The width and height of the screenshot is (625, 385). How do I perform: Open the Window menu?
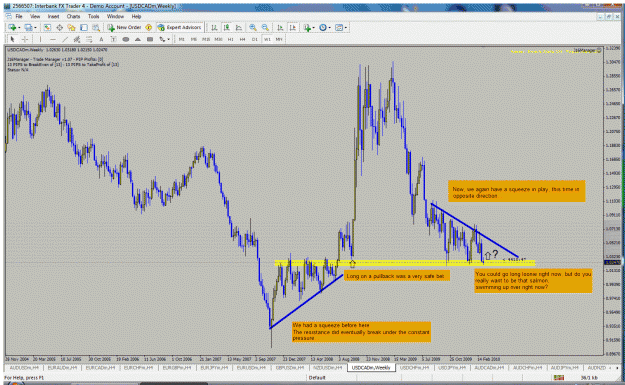coord(115,16)
